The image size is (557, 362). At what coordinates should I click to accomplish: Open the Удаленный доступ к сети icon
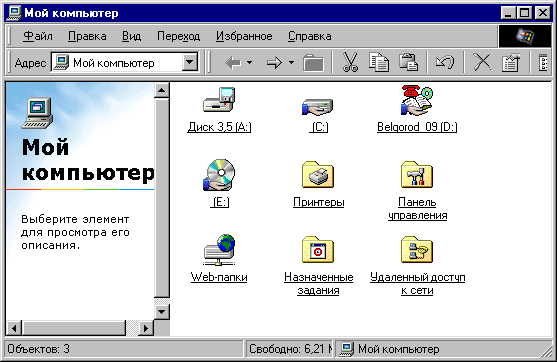tap(417, 250)
